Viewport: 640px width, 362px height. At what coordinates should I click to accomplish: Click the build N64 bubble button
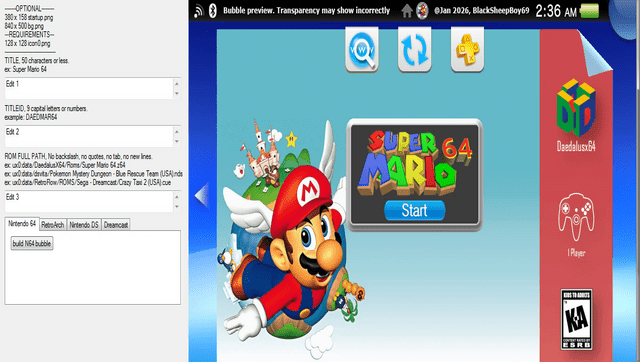32,244
